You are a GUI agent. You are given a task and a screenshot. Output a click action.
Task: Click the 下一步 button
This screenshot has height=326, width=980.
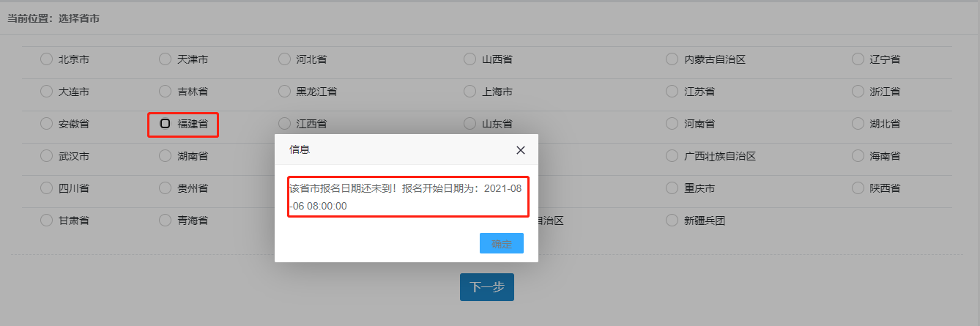487,287
